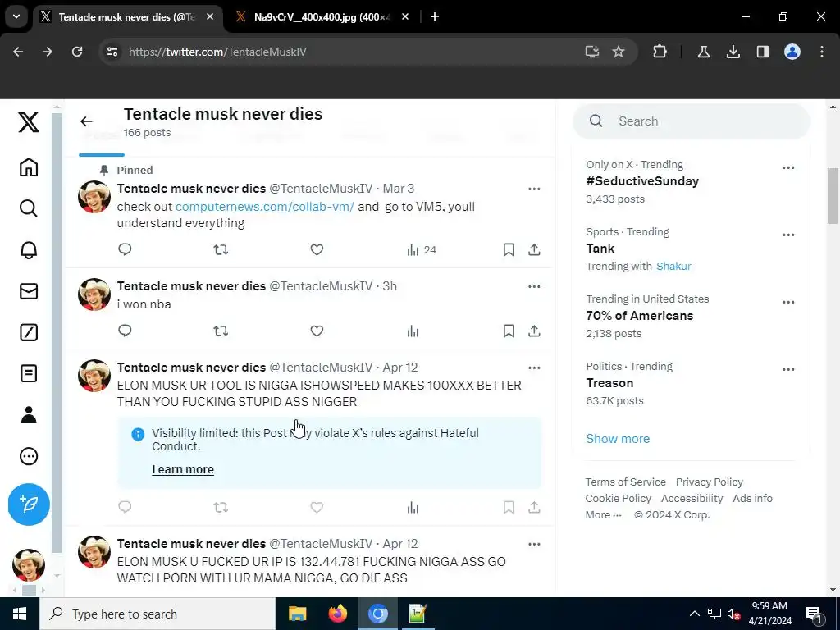Open Notifications bell in sidebar
The image size is (840, 630).
[29, 249]
